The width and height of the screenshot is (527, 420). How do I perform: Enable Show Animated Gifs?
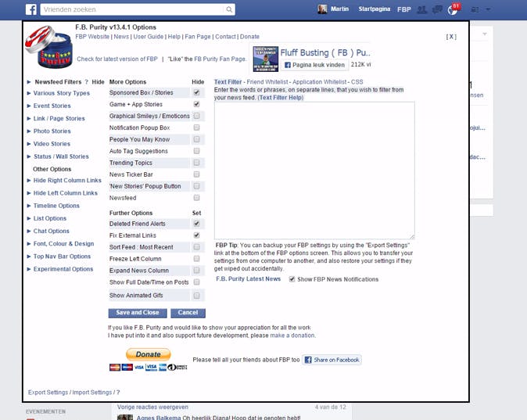(x=196, y=295)
